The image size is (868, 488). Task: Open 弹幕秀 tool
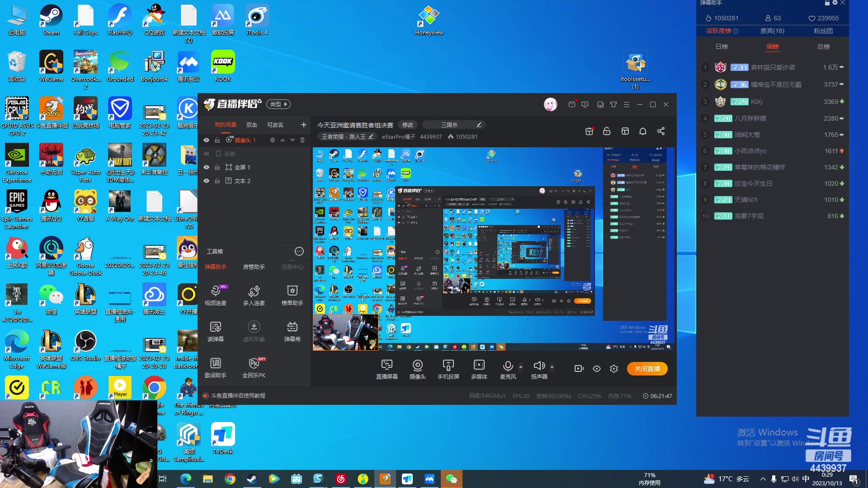click(x=292, y=331)
